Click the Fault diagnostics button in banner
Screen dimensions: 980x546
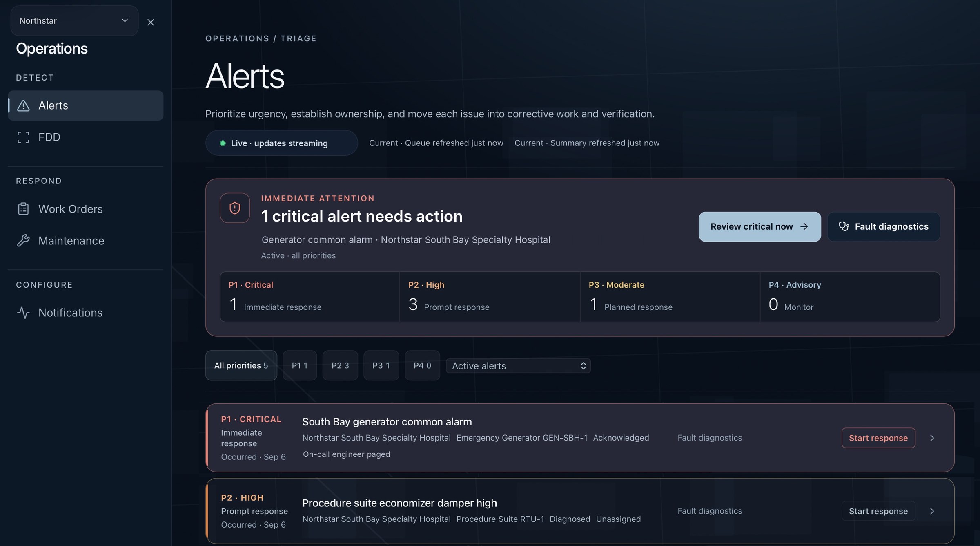(x=884, y=226)
